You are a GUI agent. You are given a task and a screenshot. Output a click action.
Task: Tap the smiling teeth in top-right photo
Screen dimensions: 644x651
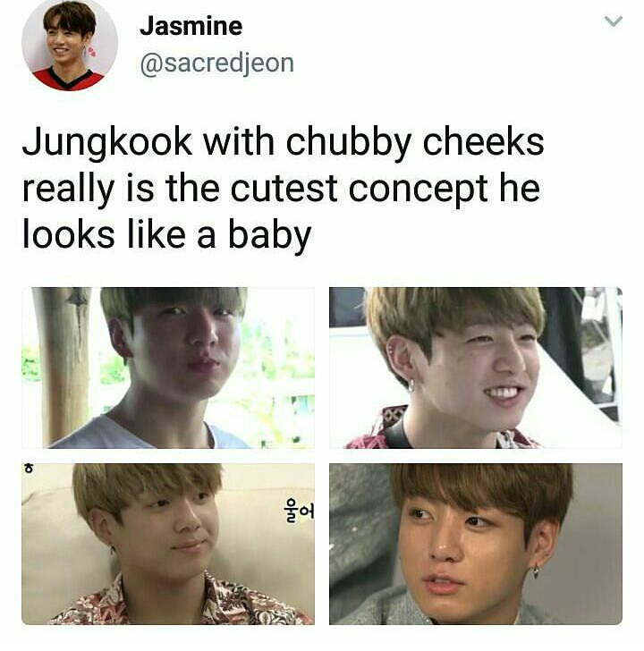click(502, 393)
